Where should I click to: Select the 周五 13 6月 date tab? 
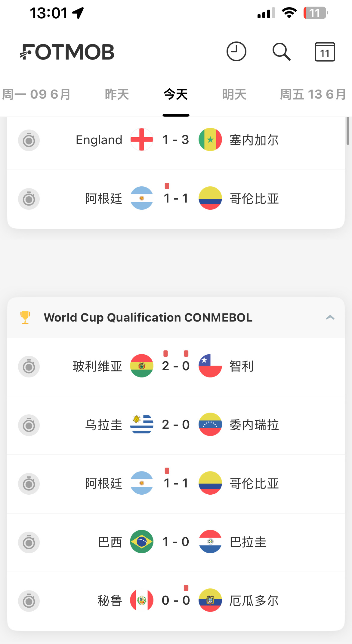[x=313, y=94]
